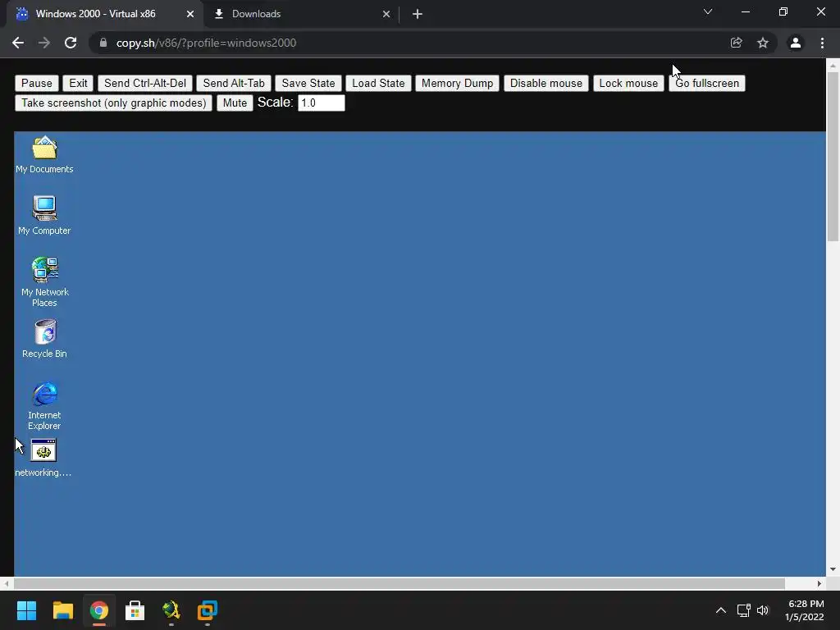
Task: Click the scroll right arrow
Action: click(819, 583)
